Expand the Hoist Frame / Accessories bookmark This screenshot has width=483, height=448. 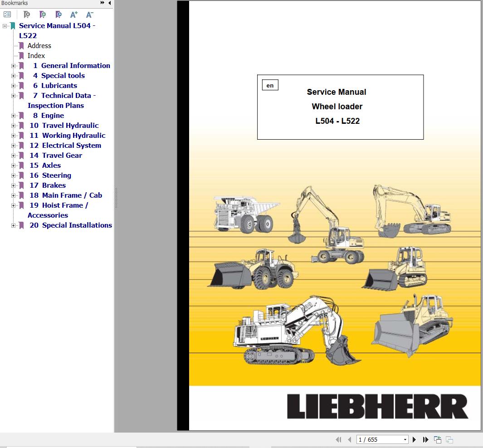13,206
